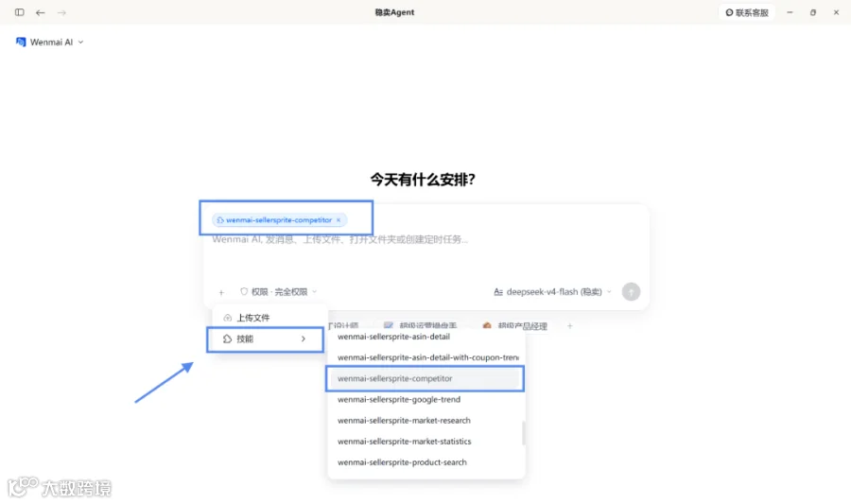Open the 联系客服 support button
The width and height of the screenshot is (851, 504).
point(747,12)
